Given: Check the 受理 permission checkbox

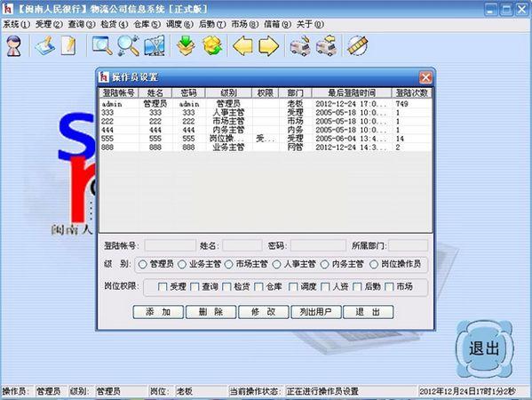Looking at the screenshot, I should tap(163, 287).
